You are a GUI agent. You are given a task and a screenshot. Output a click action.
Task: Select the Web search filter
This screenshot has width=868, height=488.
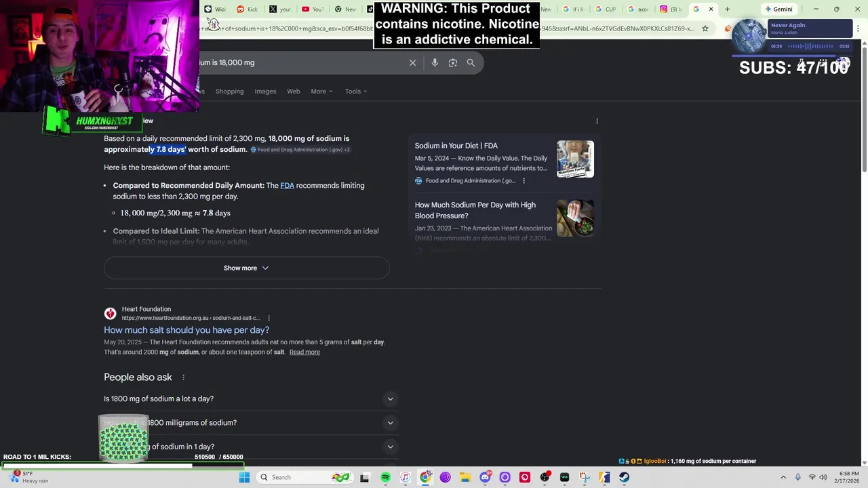(x=293, y=91)
